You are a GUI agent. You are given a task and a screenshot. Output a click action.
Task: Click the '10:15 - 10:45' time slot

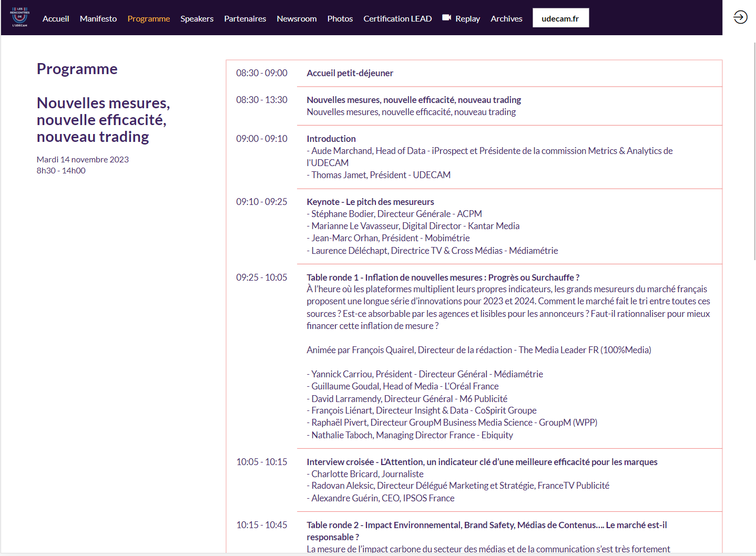click(x=262, y=525)
